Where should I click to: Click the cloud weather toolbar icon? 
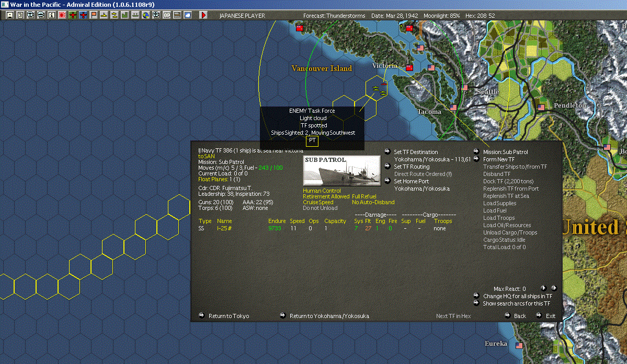188,15
